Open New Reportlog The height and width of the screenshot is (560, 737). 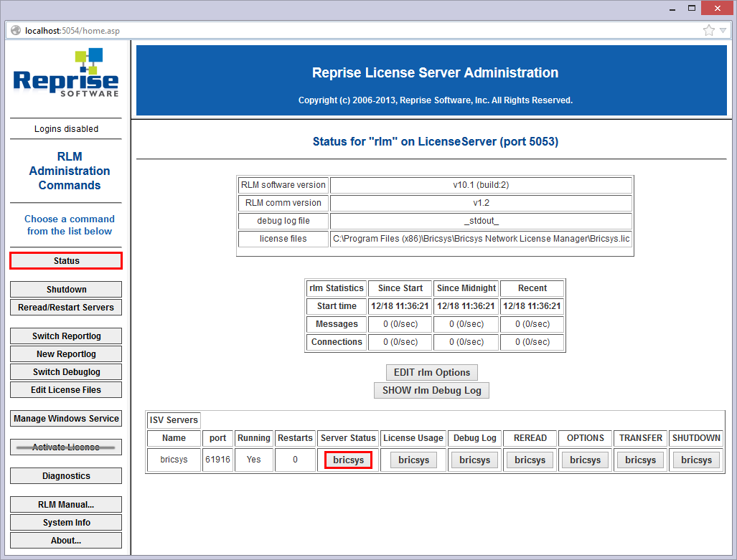[x=66, y=354]
